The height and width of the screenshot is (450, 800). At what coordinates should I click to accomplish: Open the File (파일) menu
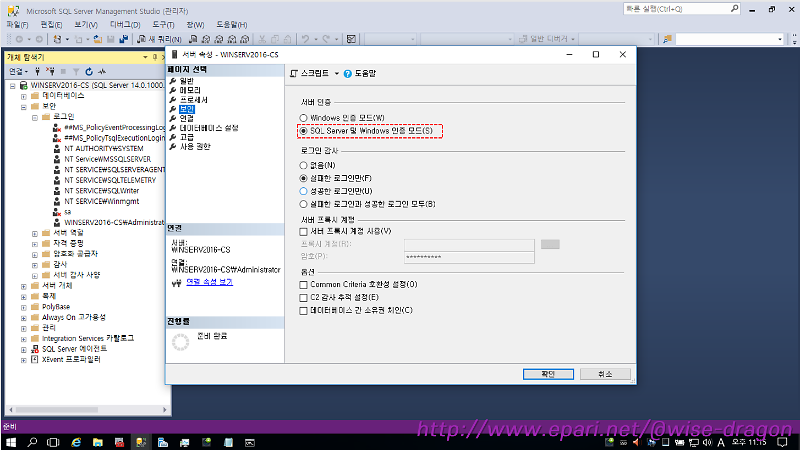click(17, 24)
